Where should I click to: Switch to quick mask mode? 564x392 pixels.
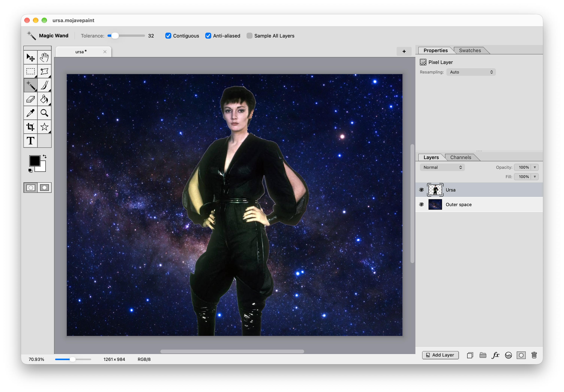[44, 188]
